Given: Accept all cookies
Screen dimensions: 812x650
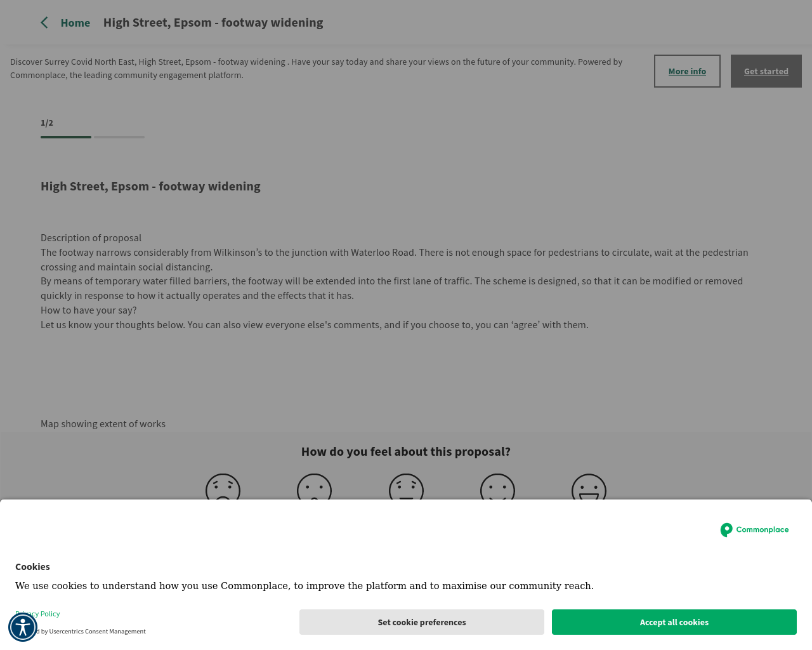Looking at the screenshot, I should pyautogui.click(x=674, y=622).
